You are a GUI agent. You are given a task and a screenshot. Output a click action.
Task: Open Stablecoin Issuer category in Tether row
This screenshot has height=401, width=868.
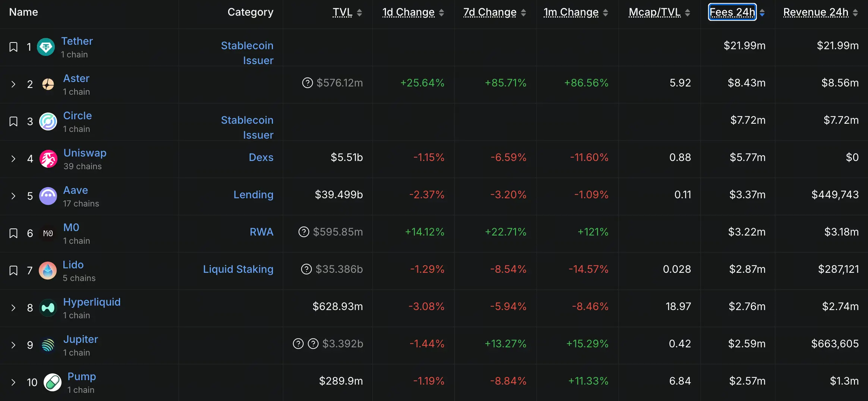247,53
